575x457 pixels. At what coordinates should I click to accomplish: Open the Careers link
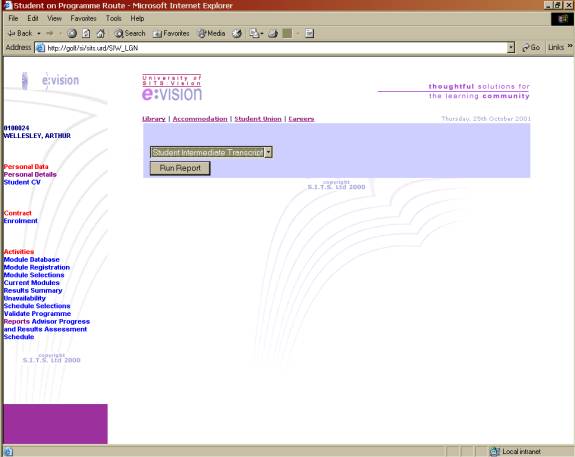coord(301,119)
